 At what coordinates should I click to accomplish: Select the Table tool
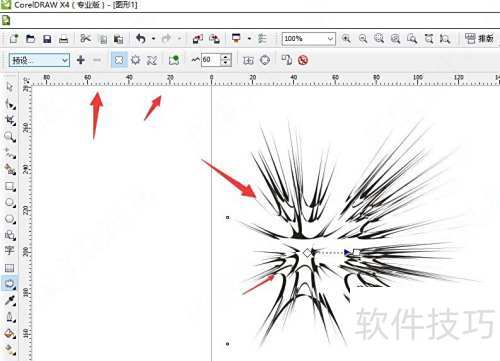click(x=10, y=268)
